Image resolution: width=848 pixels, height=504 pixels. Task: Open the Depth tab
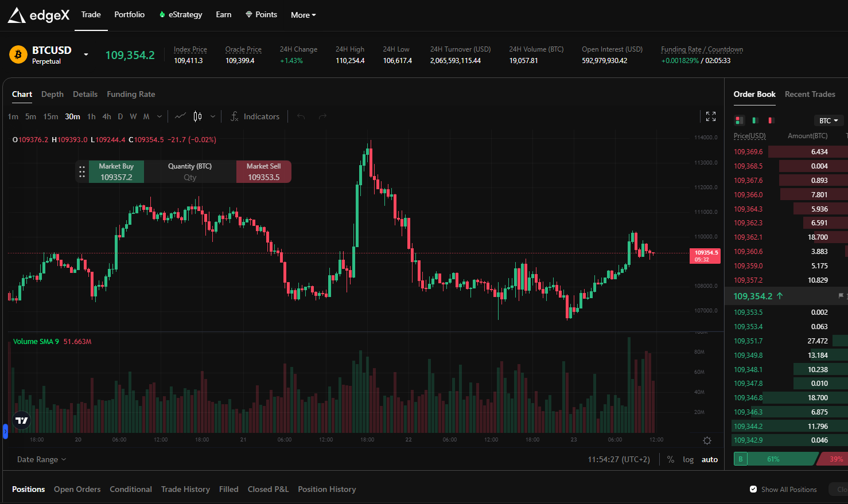point(52,94)
